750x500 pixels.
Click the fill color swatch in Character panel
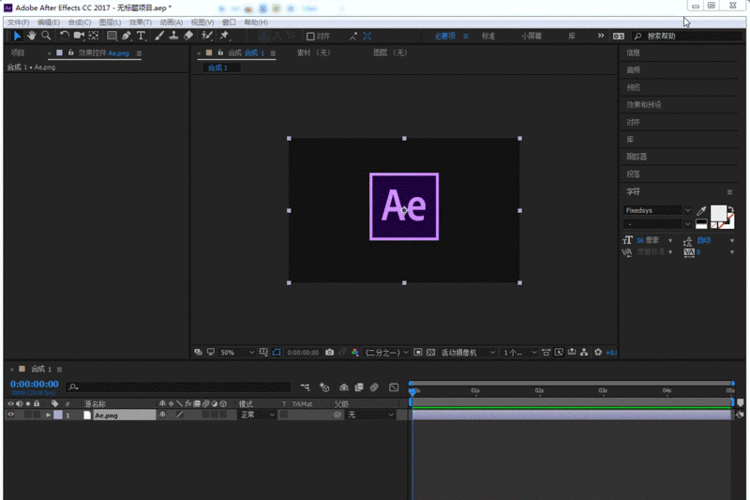718,212
